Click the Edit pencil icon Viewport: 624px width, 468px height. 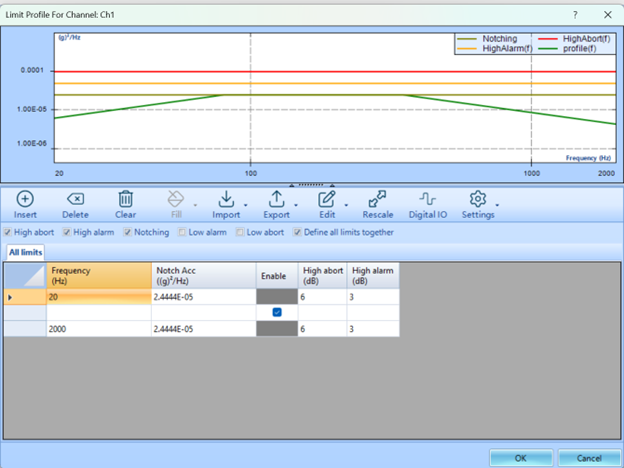[x=326, y=199]
